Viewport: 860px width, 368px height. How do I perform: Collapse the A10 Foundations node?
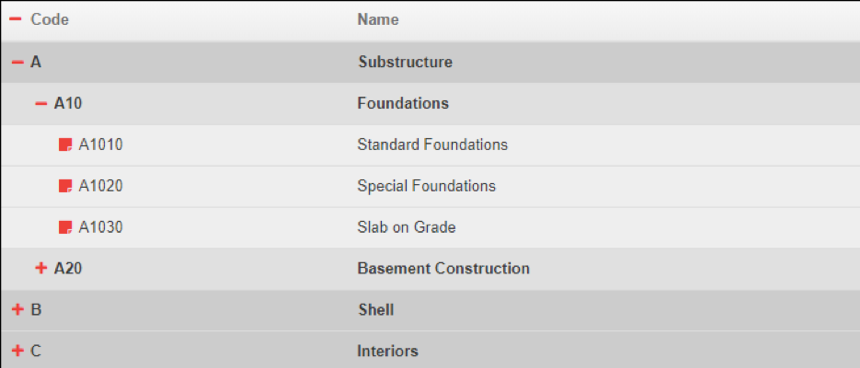tap(41, 103)
